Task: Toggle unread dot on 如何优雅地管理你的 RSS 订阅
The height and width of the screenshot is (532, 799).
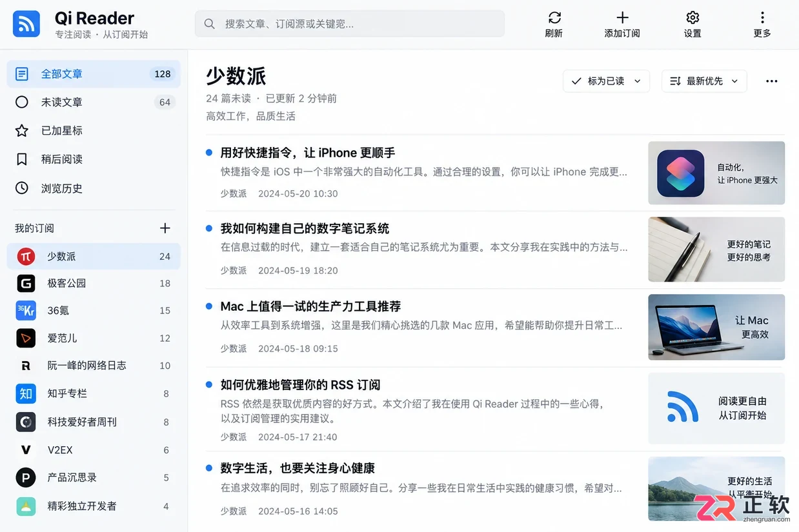Action: tap(209, 385)
